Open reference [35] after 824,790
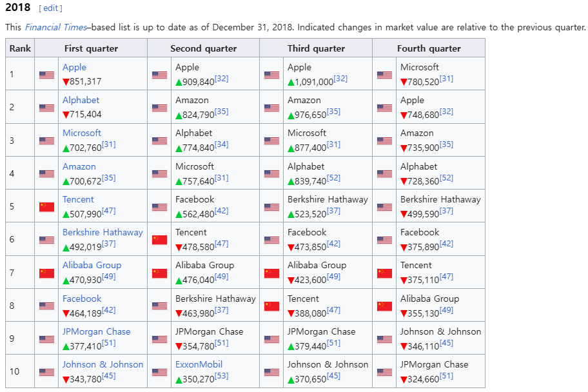This screenshot has height=392, width=588. 222,112
